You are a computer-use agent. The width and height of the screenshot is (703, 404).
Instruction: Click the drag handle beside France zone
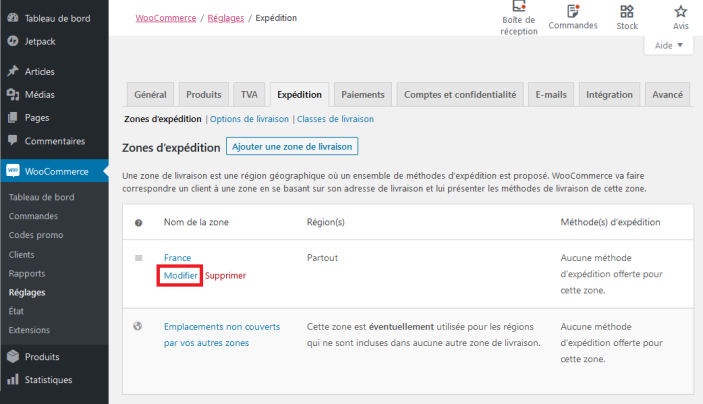pyautogui.click(x=139, y=258)
